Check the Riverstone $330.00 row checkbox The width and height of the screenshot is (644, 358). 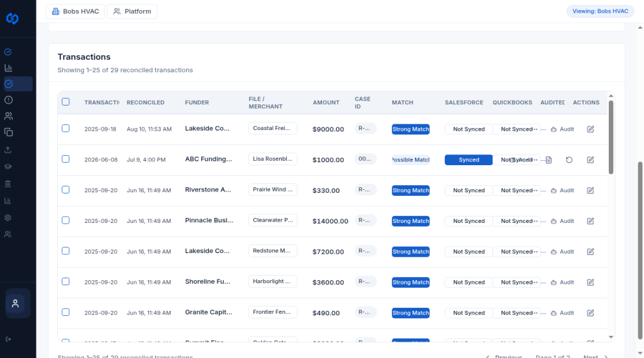pyautogui.click(x=65, y=190)
